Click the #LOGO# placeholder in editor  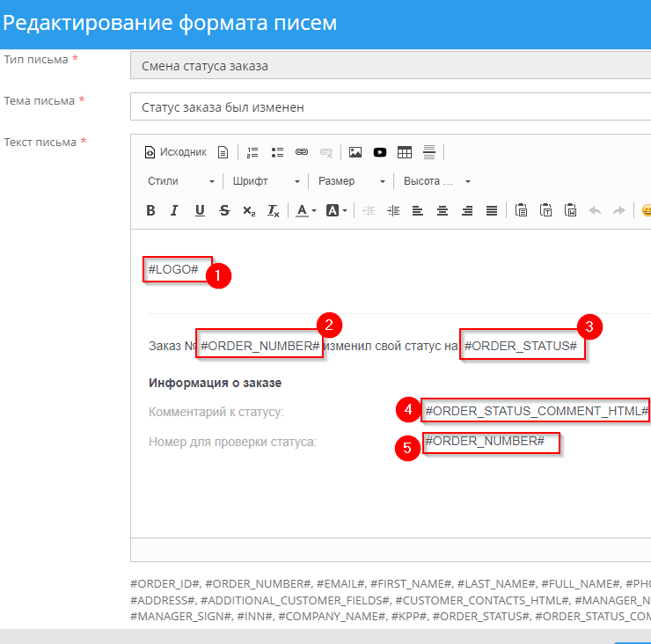click(173, 269)
